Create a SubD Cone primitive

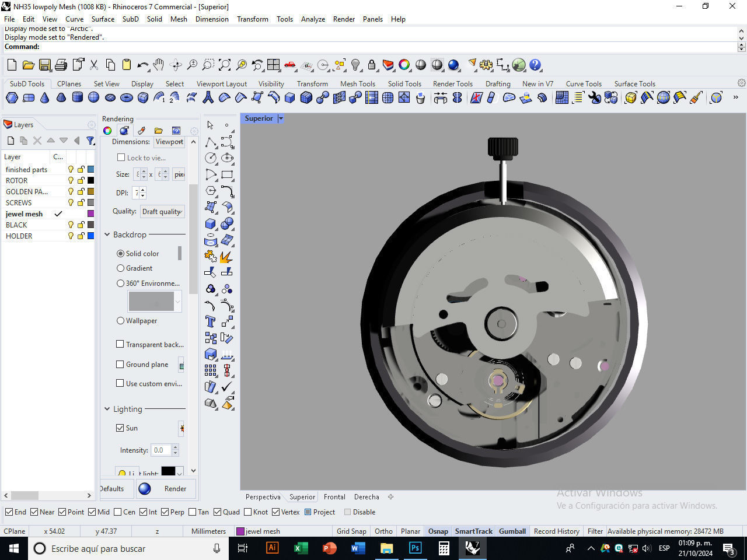45,97
